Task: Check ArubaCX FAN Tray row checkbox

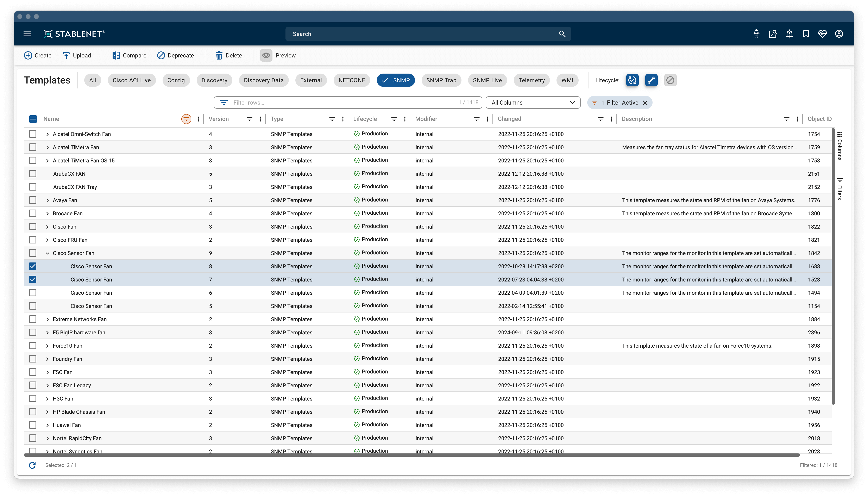Action: click(33, 187)
